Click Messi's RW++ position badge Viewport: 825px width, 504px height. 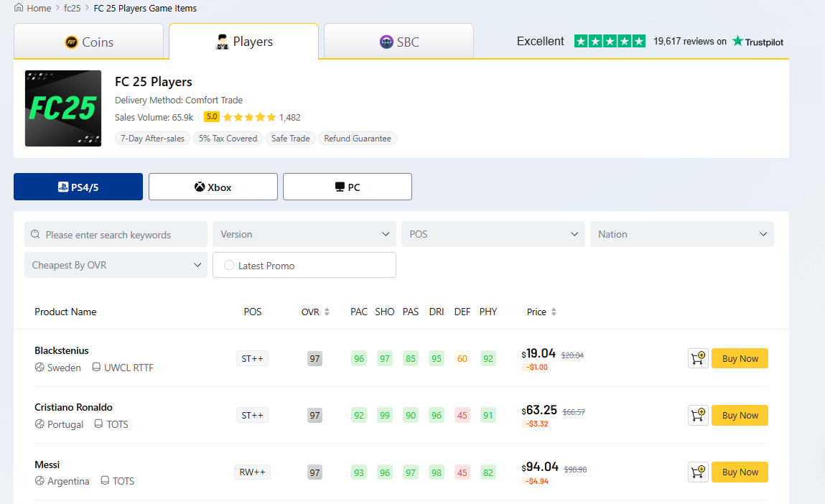(252, 472)
